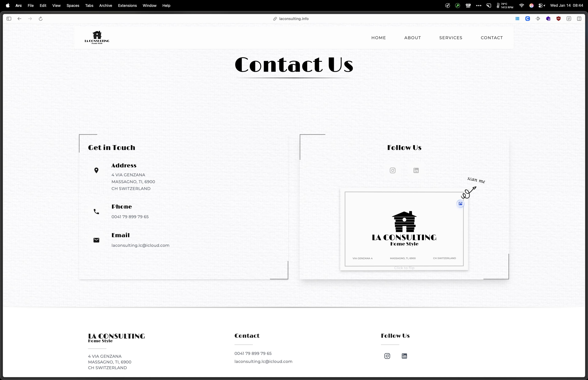
Task: Click the 'Click to flip' hint text
Action: tap(404, 268)
